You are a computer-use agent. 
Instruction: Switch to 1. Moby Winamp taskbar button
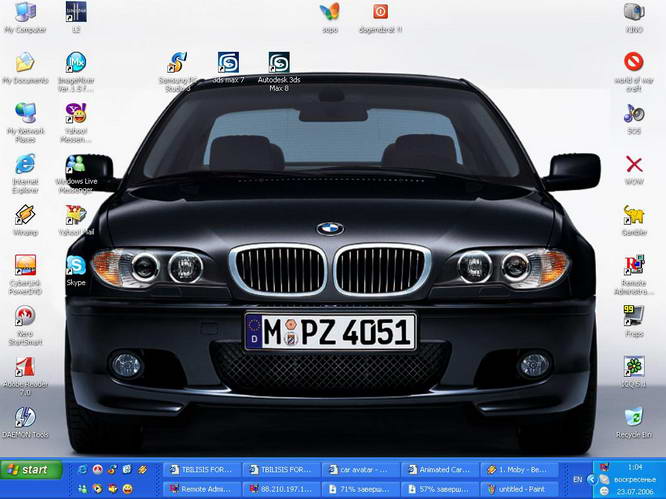tap(519, 470)
